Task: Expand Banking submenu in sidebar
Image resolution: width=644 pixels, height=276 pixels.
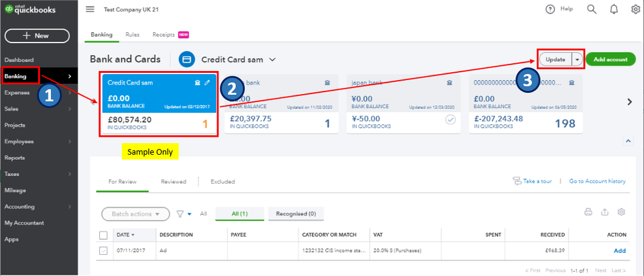Action: (x=70, y=76)
